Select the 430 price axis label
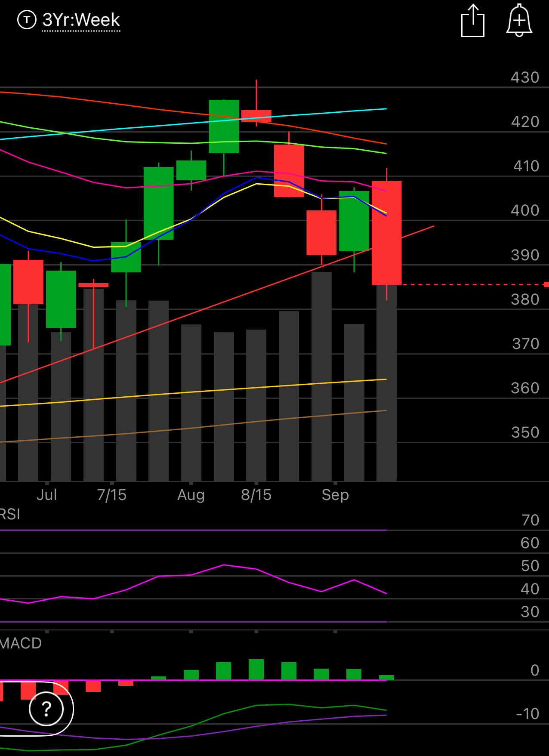 tap(525, 77)
